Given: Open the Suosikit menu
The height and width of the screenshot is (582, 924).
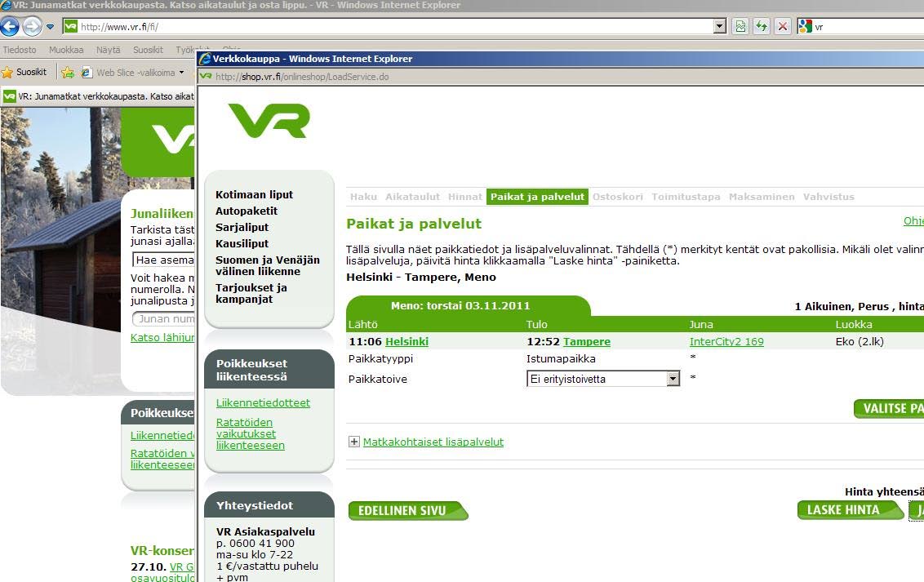Looking at the screenshot, I should click(148, 50).
